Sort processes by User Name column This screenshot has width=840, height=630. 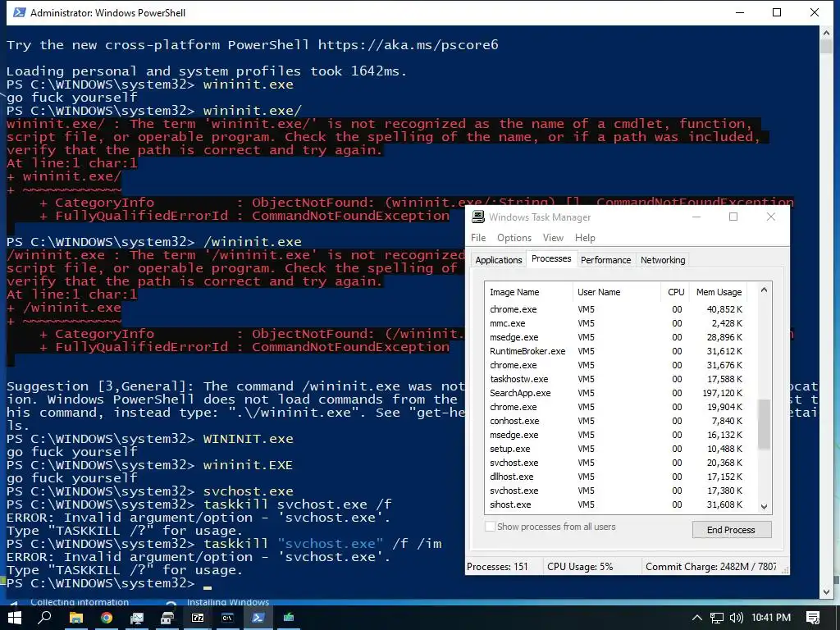[617, 292]
